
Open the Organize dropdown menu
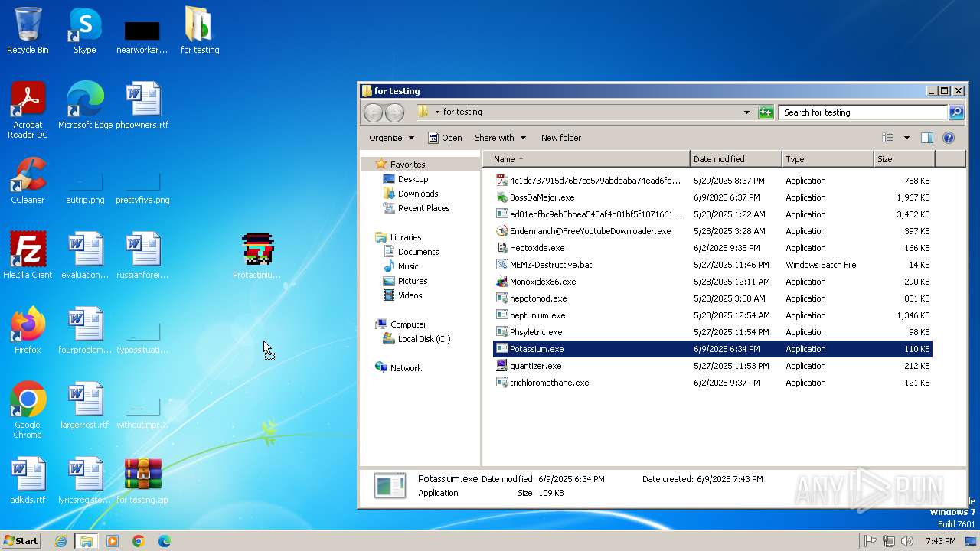(391, 138)
